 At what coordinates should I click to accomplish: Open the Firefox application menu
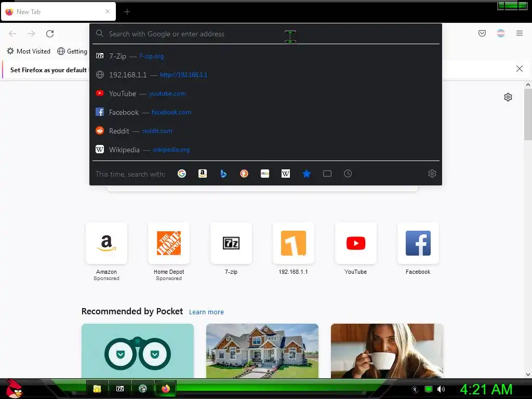click(x=520, y=33)
